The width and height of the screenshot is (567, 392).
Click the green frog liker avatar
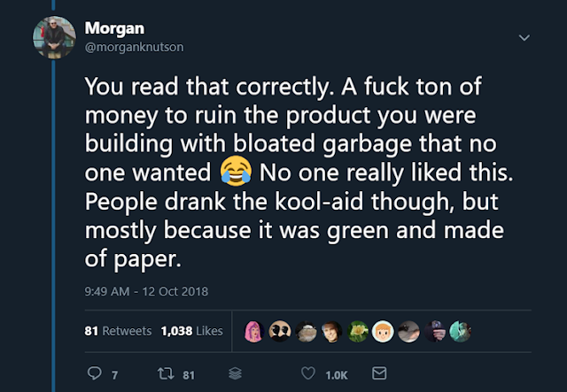point(356,330)
